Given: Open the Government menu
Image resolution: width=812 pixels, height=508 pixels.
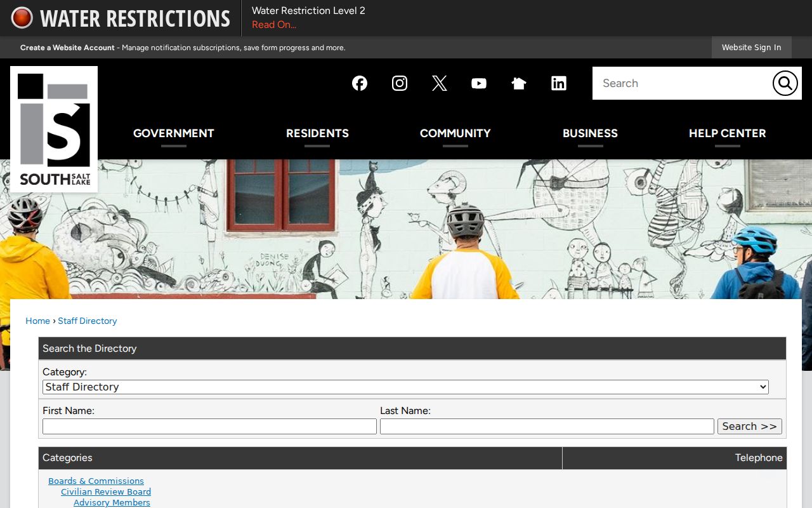Looking at the screenshot, I should tap(174, 133).
